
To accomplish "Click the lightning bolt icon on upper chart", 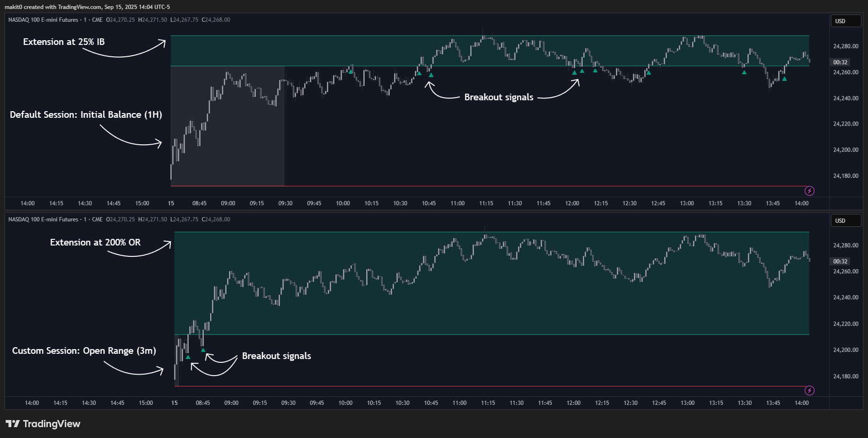I will coord(809,191).
